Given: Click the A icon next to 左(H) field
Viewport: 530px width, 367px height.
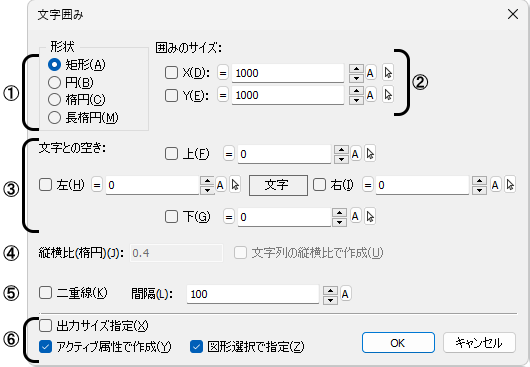Looking at the screenshot, I should tap(220, 185).
